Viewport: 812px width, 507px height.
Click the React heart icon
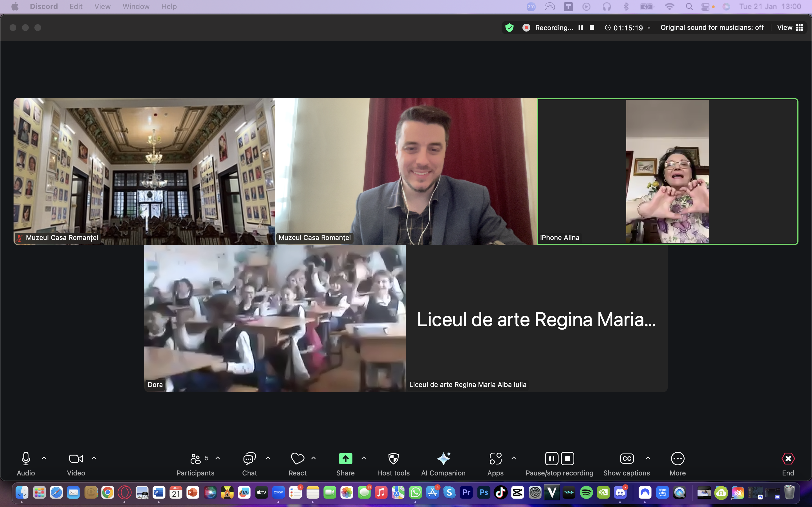tap(297, 459)
